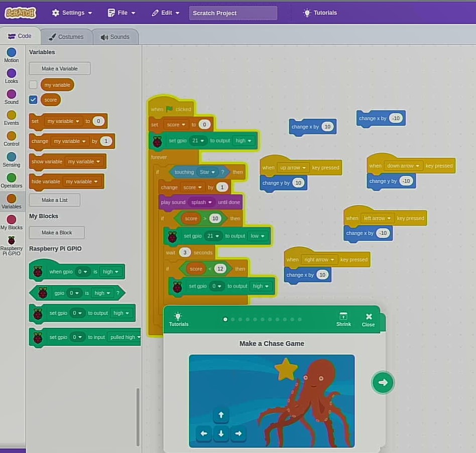
Task: Open the Control blocks category
Action: 12,139
